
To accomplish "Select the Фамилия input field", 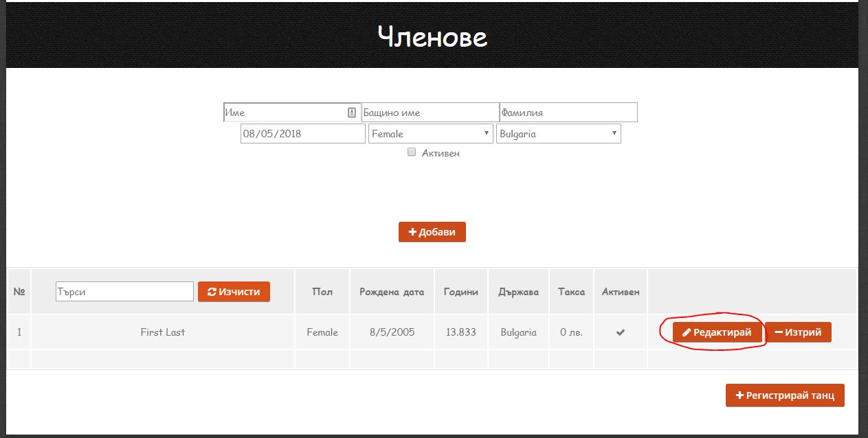I will tap(568, 113).
